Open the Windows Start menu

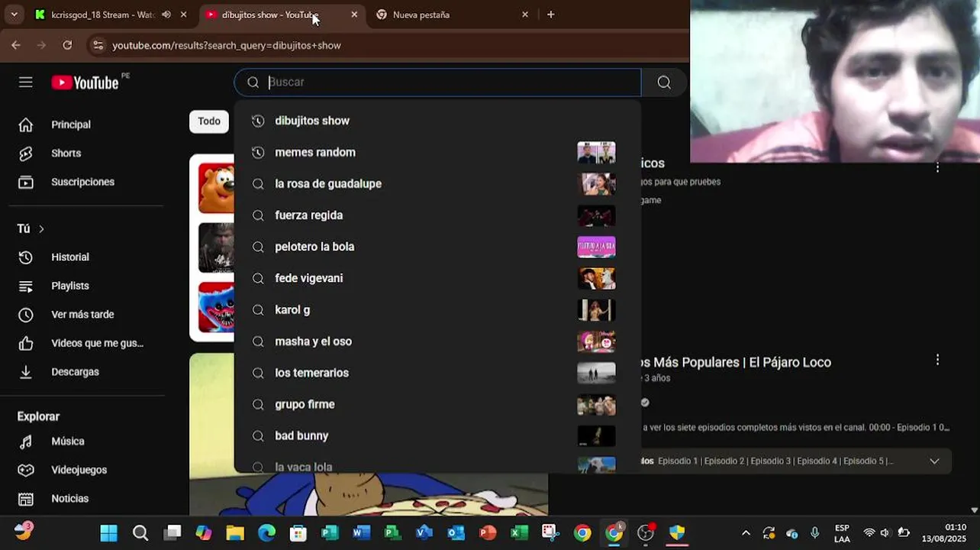pyautogui.click(x=109, y=533)
